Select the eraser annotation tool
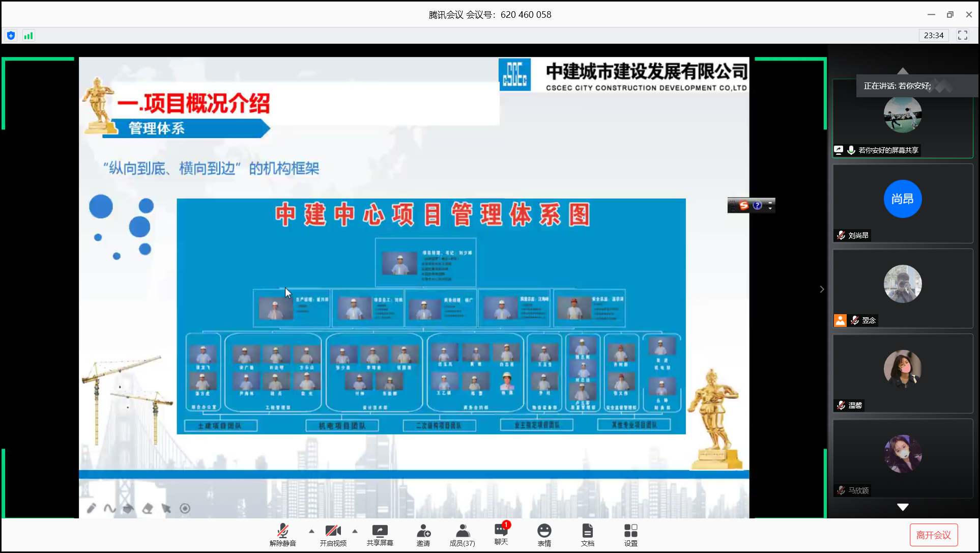Viewport: 980px width, 553px height. click(148, 508)
